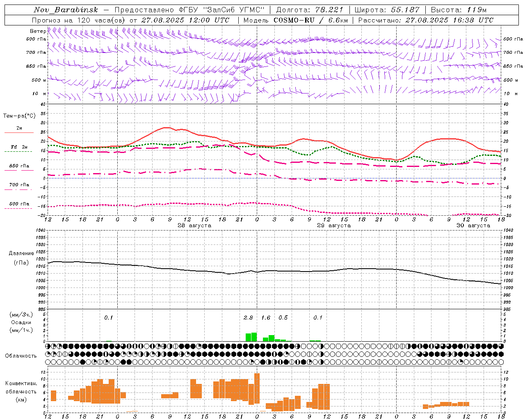
Task: Click the 'Модель COSMO-RU / 6.6км' text
Action: pyautogui.click(x=296, y=20)
